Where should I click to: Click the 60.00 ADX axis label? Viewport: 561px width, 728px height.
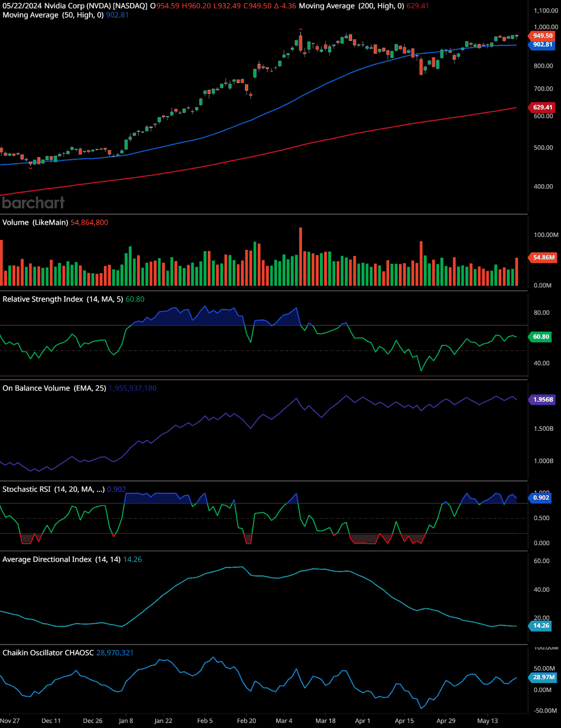pyautogui.click(x=542, y=561)
